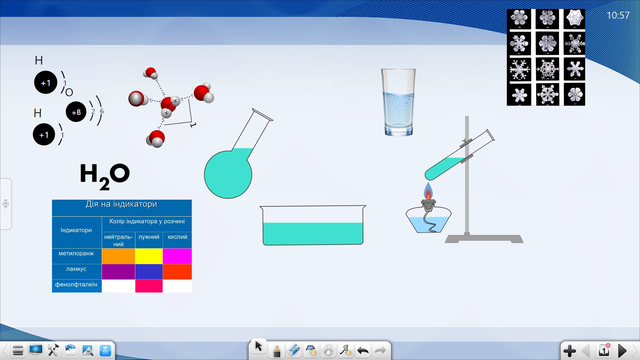
Task: Click the undo arrow
Action: pyautogui.click(x=363, y=351)
